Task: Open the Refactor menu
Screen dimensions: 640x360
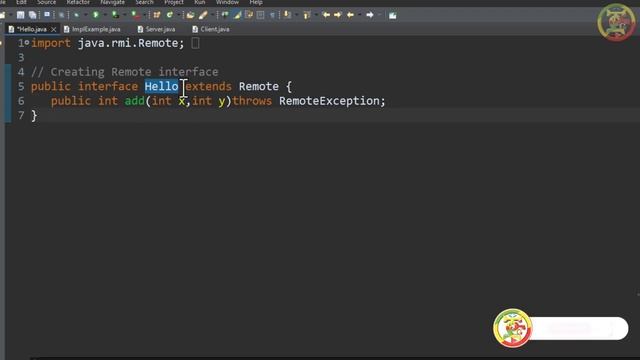Action: click(78, 2)
